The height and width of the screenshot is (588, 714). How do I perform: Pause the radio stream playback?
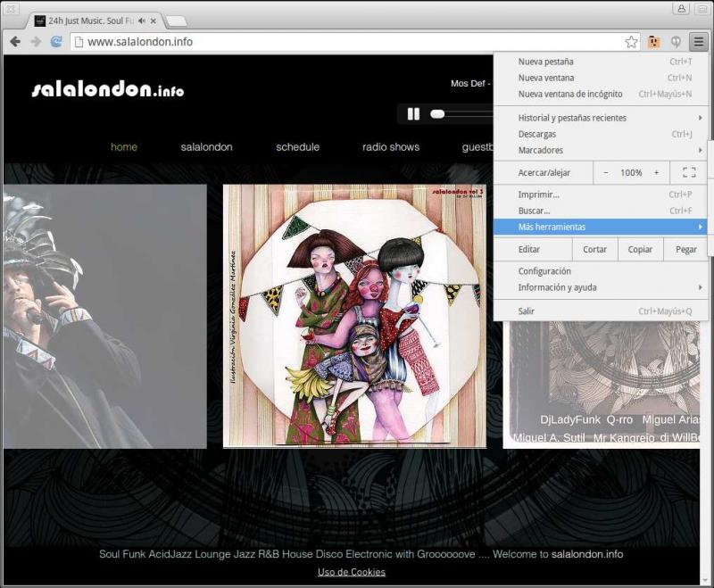click(x=413, y=114)
